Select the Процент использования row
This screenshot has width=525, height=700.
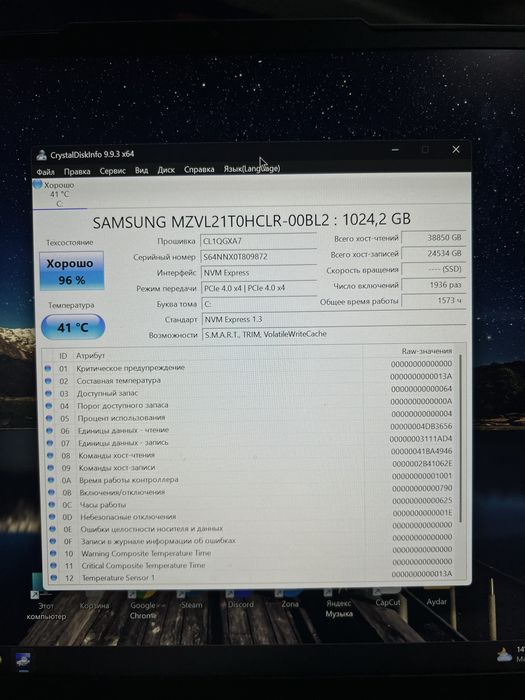point(249,418)
